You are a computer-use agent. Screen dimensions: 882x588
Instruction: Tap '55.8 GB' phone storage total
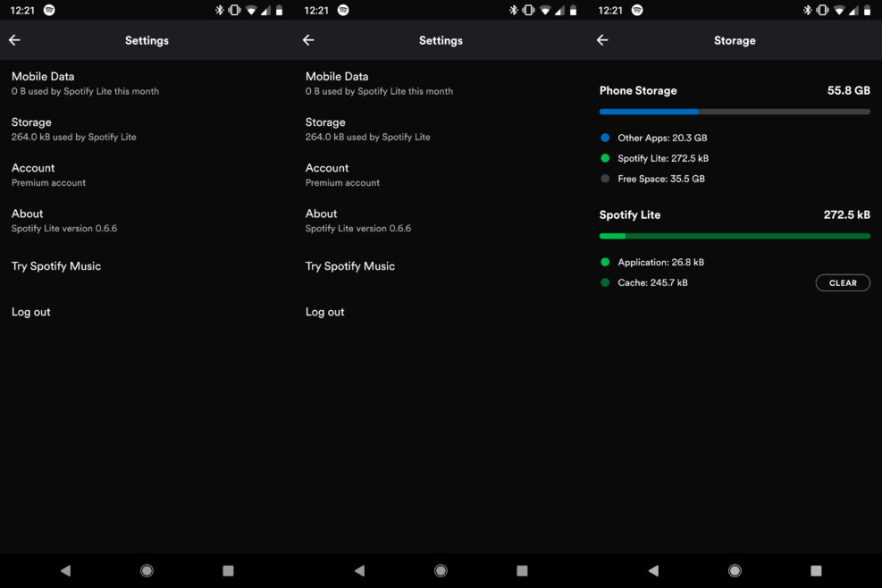[848, 90]
